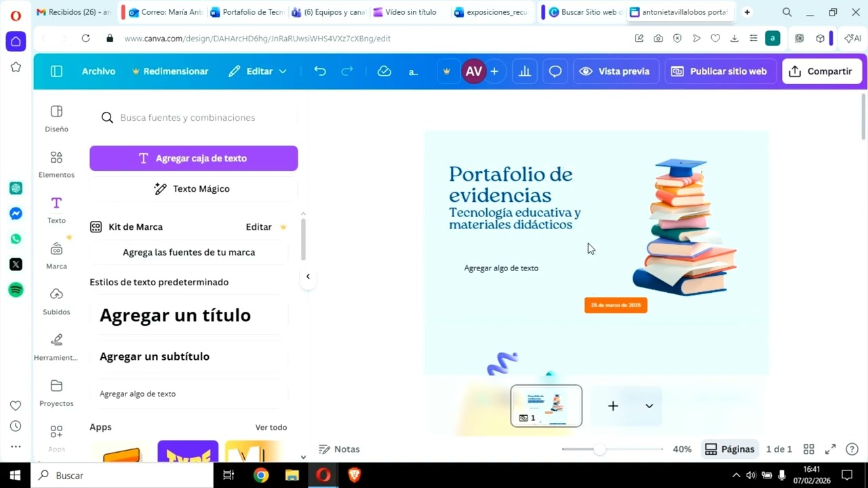Focus the Busca fuentes y combinaciones search field

point(193,118)
